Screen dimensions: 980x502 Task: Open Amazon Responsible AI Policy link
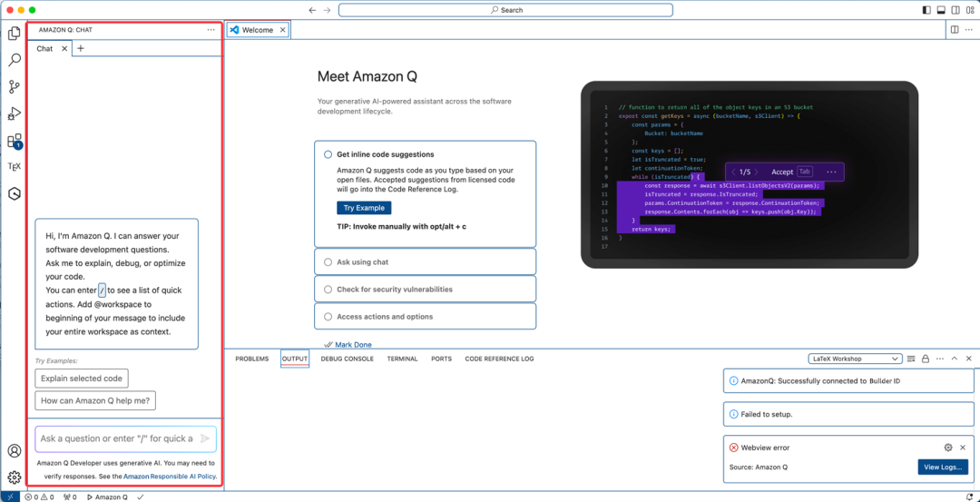pyautogui.click(x=170, y=476)
